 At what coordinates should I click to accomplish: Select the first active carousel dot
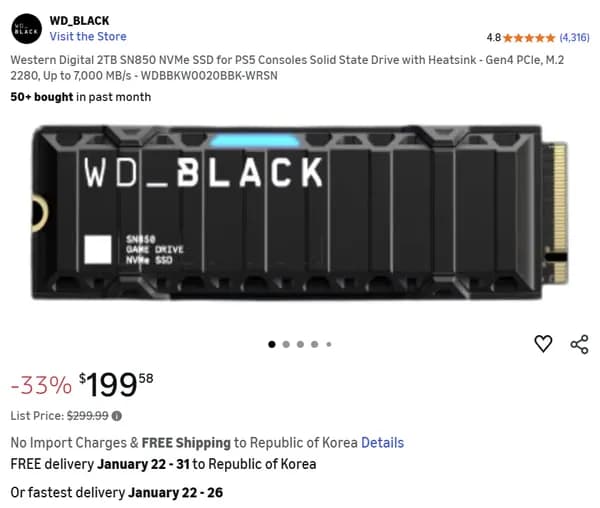271,344
